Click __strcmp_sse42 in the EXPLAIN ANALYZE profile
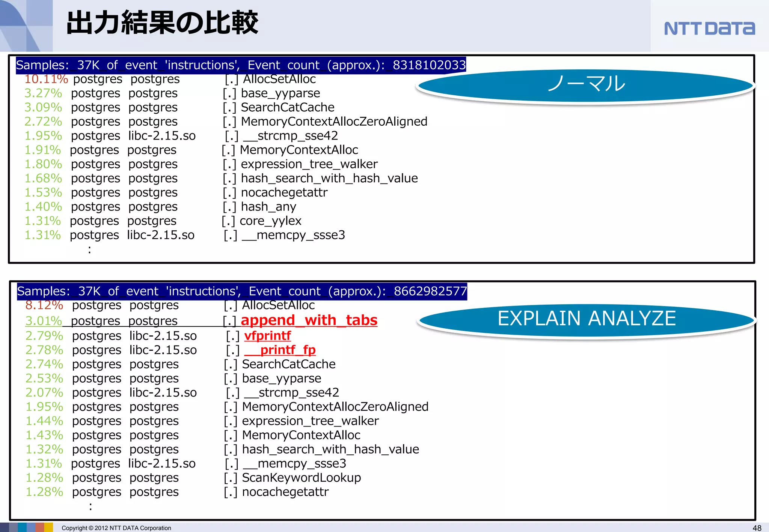This screenshot has height=532, width=769. tap(291, 392)
